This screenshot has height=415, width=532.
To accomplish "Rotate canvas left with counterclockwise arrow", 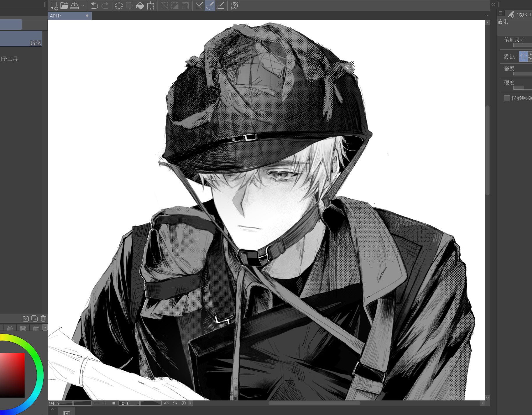I will tap(166, 403).
